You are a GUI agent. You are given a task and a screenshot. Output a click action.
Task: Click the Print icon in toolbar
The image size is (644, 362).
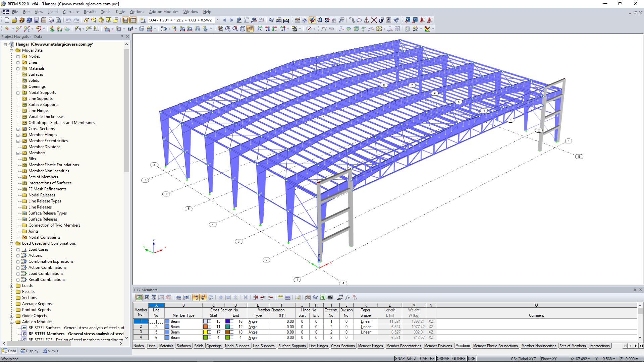pos(51,20)
